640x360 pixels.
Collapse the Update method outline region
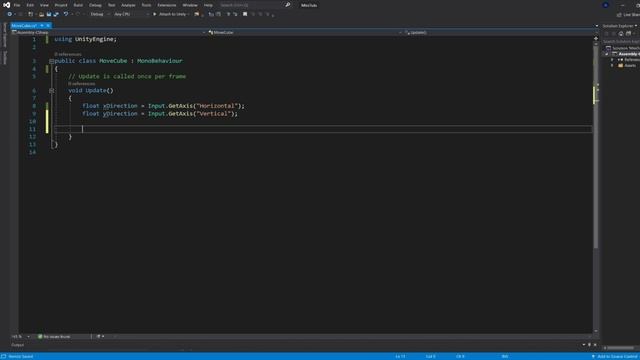coord(51,91)
